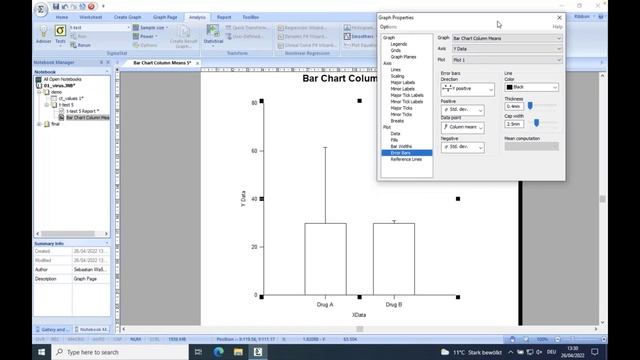Switch to the Toolbox ribbon tab
This screenshot has width=640, height=360.
pyautogui.click(x=251, y=17)
